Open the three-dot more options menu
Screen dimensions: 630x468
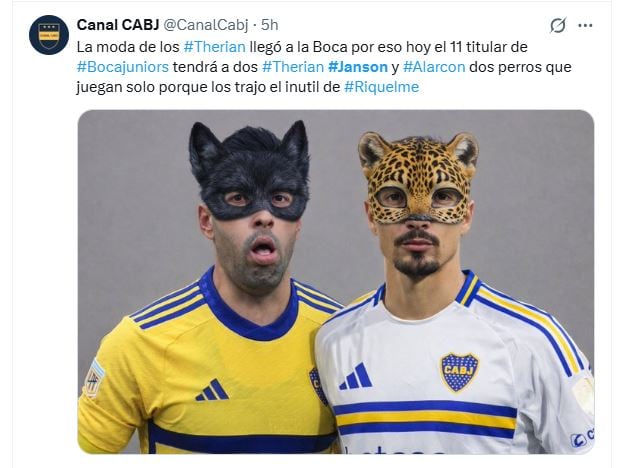click(x=585, y=25)
